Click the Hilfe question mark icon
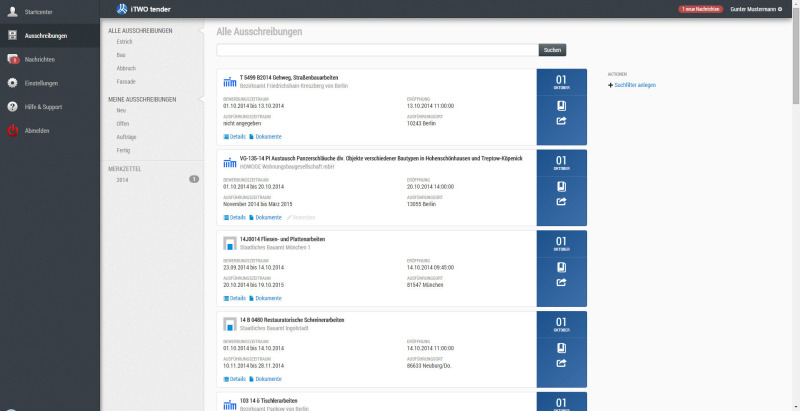This screenshot has height=411, width=800. 12,107
